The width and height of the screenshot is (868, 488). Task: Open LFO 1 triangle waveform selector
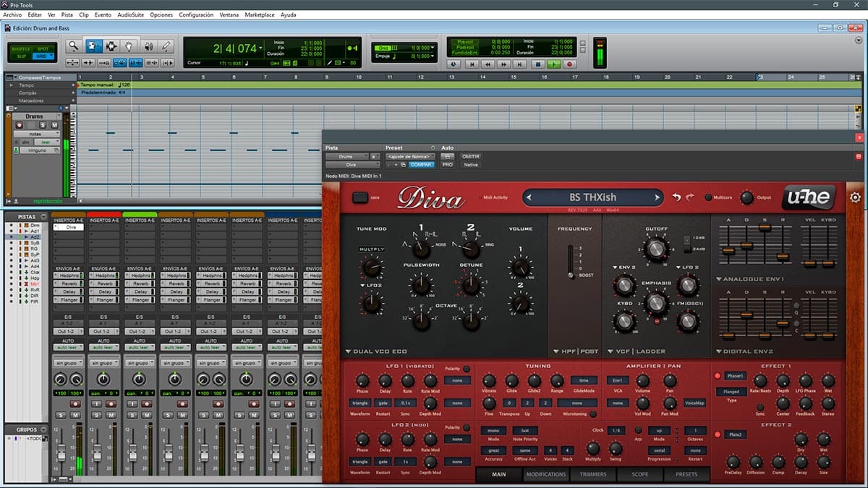tap(359, 403)
